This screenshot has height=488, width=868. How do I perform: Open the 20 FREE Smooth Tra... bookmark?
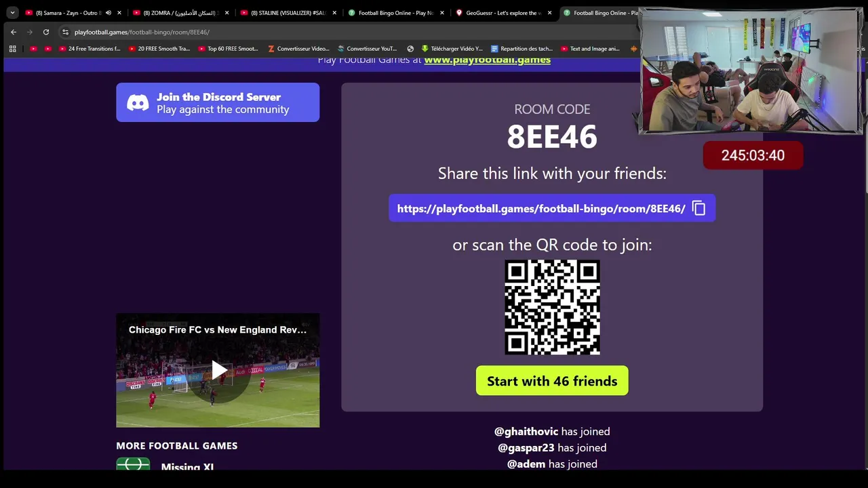pos(159,49)
